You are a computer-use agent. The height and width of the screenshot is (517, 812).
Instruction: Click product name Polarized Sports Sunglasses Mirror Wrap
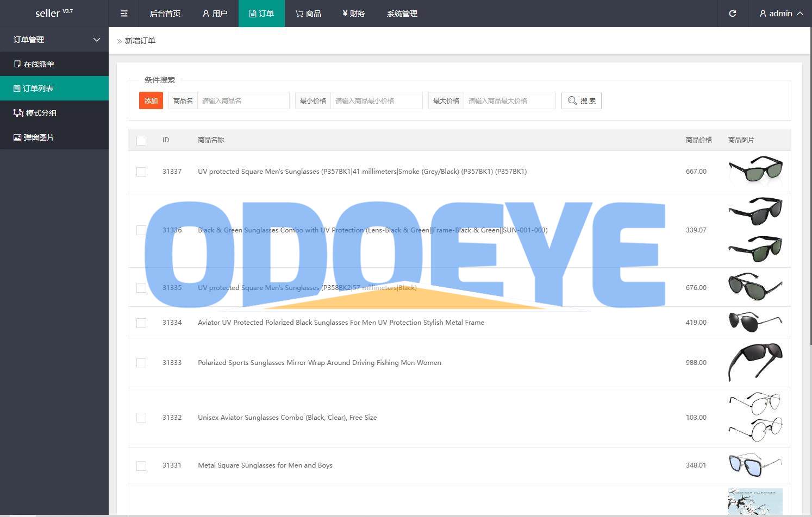tap(320, 363)
